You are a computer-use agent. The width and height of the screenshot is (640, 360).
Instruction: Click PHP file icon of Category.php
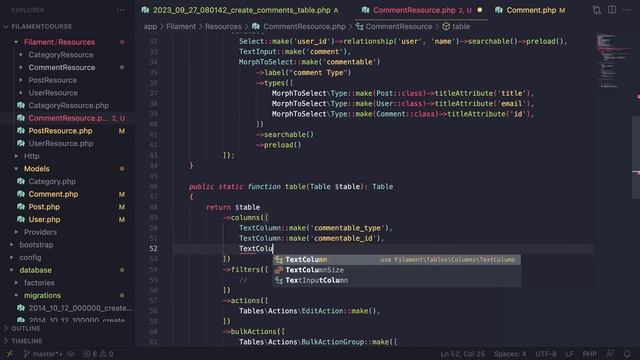click(21, 181)
